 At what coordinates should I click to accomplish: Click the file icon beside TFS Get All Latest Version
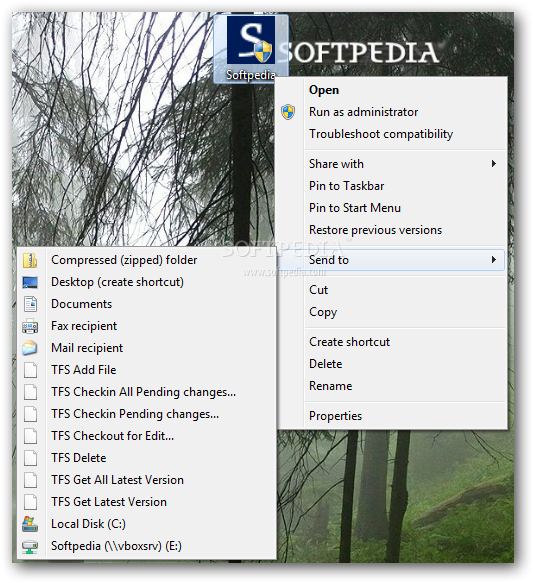[x=30, y=480]
